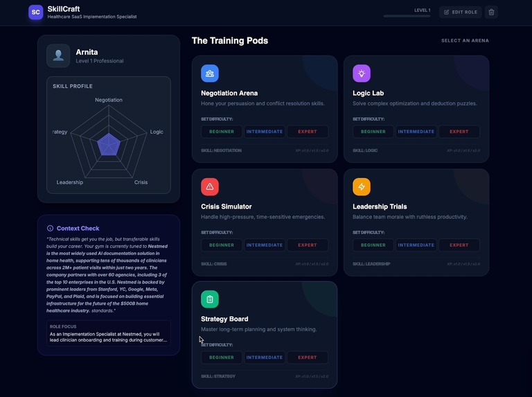Screen dimensions: 532x397
Task: Click the Edit Role button
Action: [x=461, y=12]
